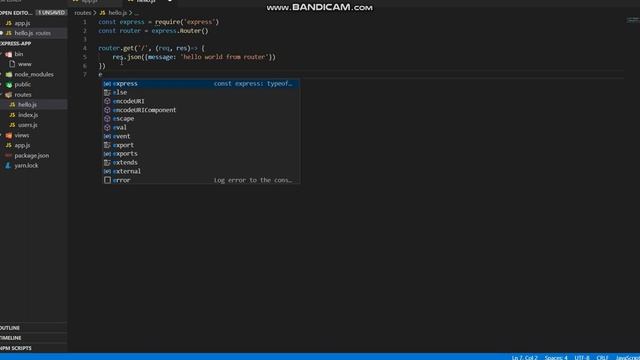
Task: Click the yarn.lock file icon
Action: pyautogui.click(x=9, y=166)
